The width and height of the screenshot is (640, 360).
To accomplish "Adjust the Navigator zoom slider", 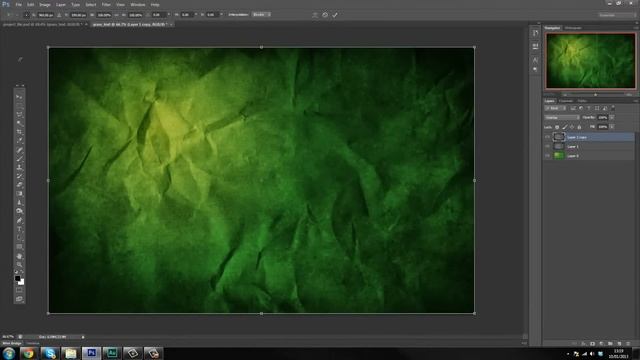I will [596, 95].
